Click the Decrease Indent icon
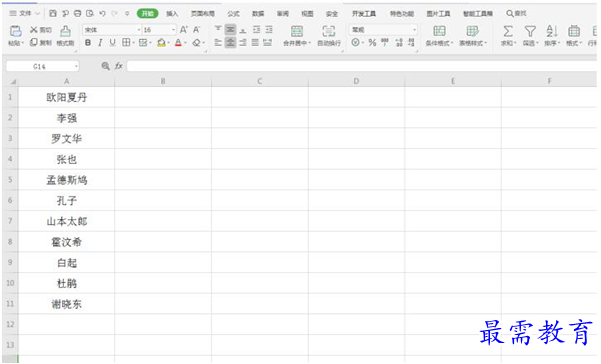Screen dimensions: 601x364 click(x=256, y=30)
